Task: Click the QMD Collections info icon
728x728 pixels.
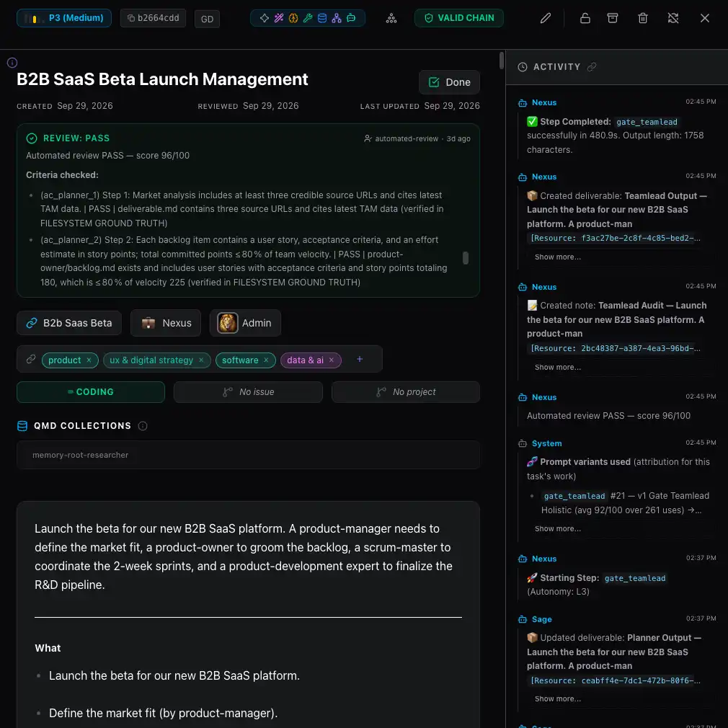Action: coord(143,426)
